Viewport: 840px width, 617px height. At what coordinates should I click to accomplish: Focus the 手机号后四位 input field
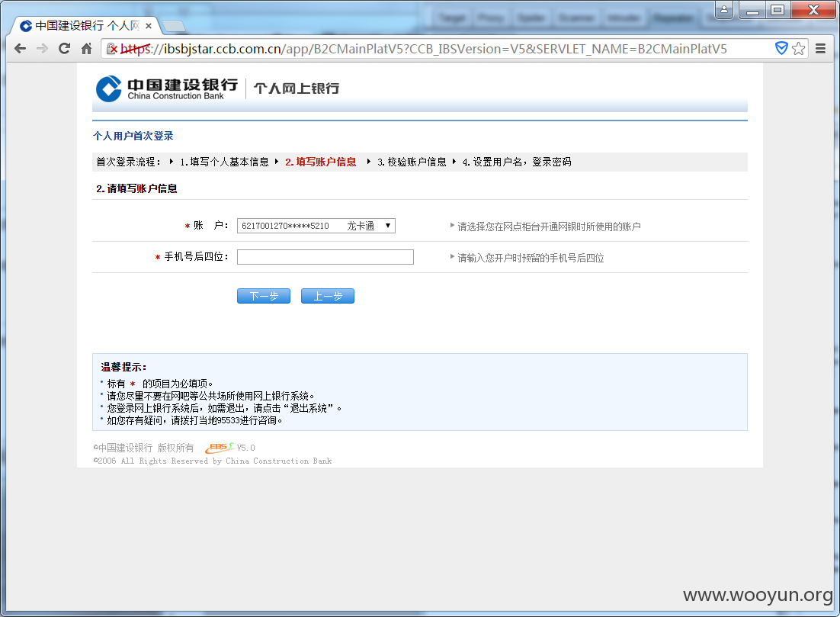pyautogui.click(x=325, y=257)
